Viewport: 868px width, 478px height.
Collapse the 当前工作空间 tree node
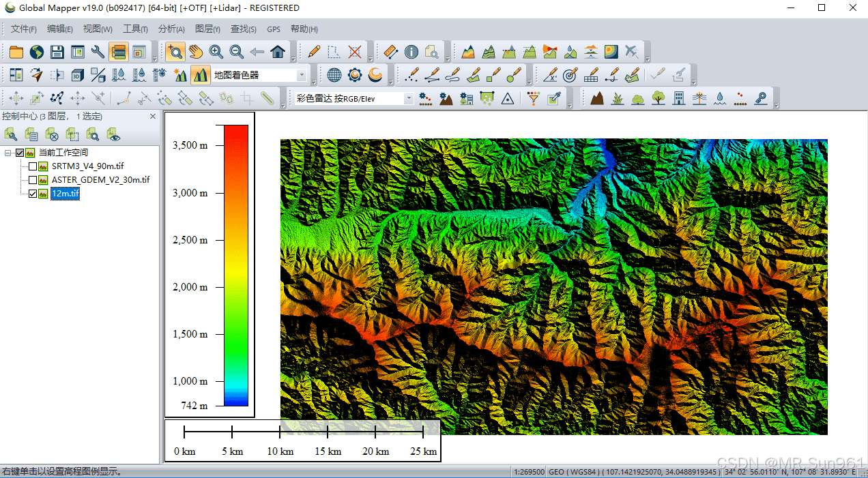(x=8, y=153)
